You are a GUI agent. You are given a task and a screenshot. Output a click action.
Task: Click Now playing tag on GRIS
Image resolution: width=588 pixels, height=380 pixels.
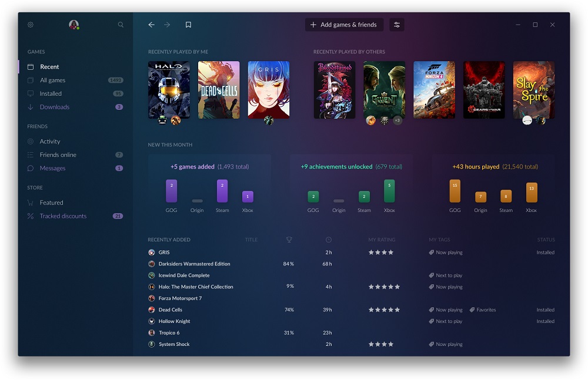[x=446, y=253]
